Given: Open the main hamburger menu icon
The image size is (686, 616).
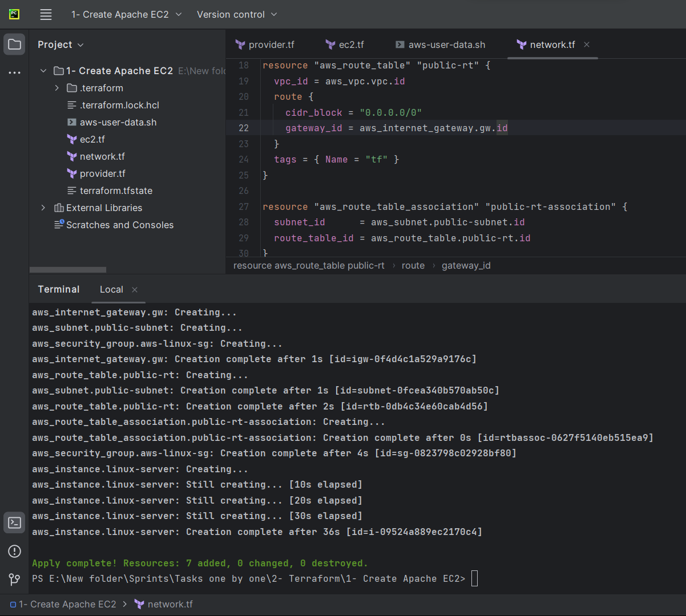Looking at the screenshot, I should pos(46,14).
